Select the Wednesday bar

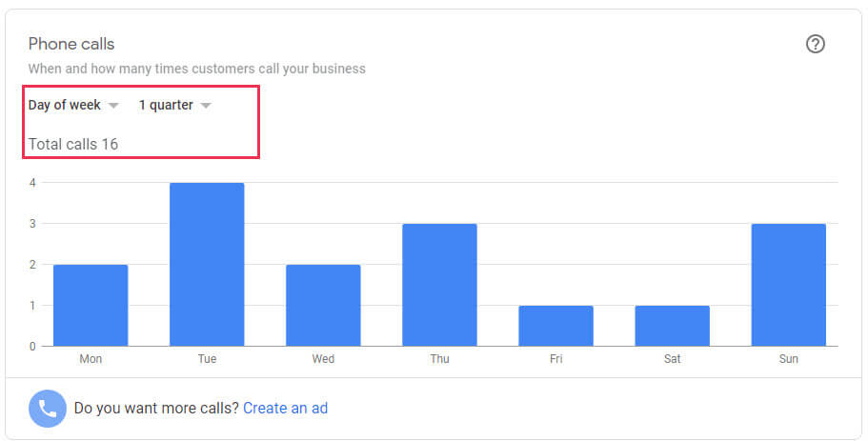(x=323, y=305)
